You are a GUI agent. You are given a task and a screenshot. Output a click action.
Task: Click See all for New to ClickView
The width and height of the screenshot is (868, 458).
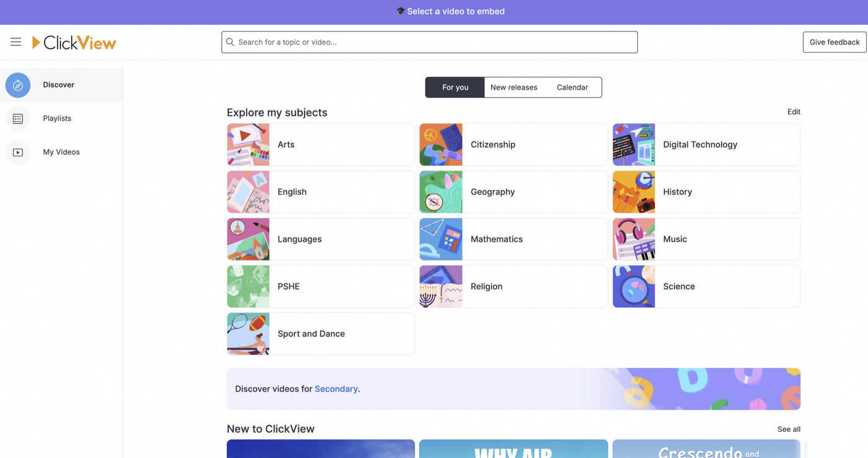tap(789, 429)
